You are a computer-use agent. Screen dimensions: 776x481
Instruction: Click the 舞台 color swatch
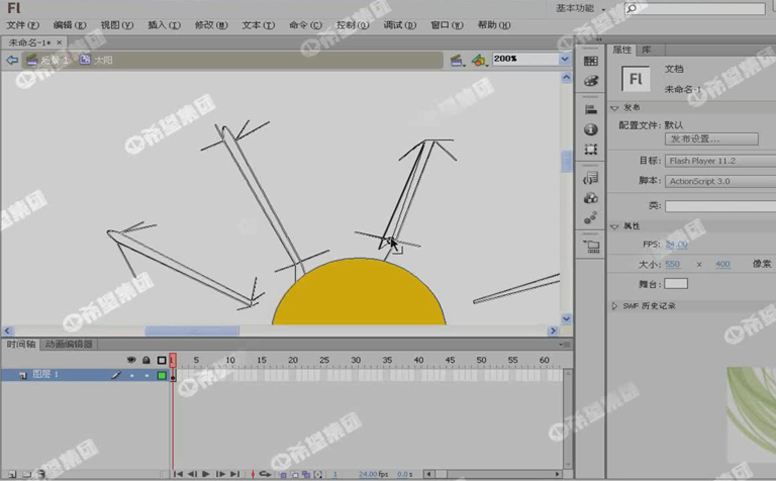[x=677, y=284]
